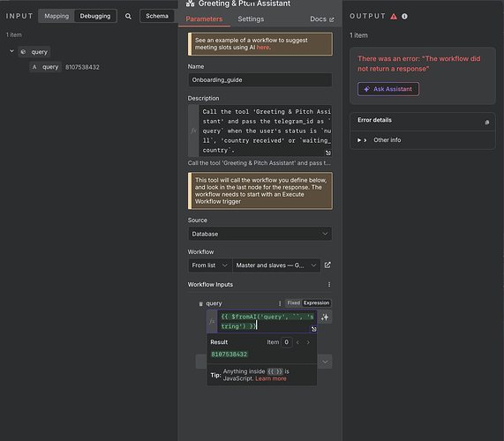504x441 pixels.
Task: Copy error details with the copy icon
Action: pos(487,122)
